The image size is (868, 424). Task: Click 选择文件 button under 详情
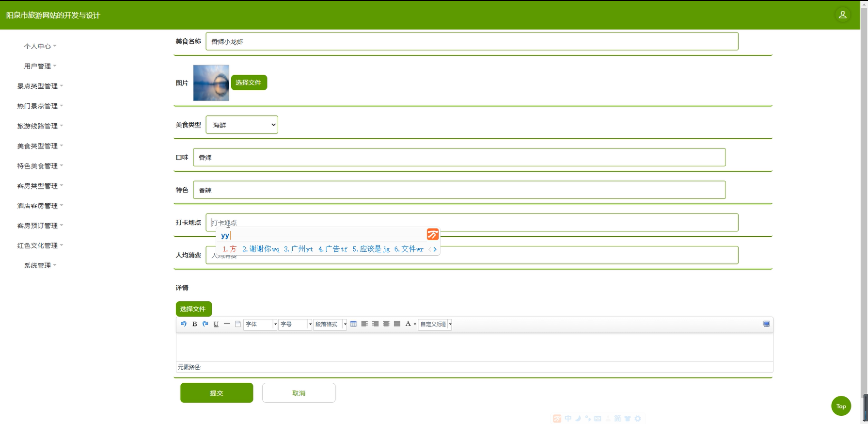tap(193, 309)
